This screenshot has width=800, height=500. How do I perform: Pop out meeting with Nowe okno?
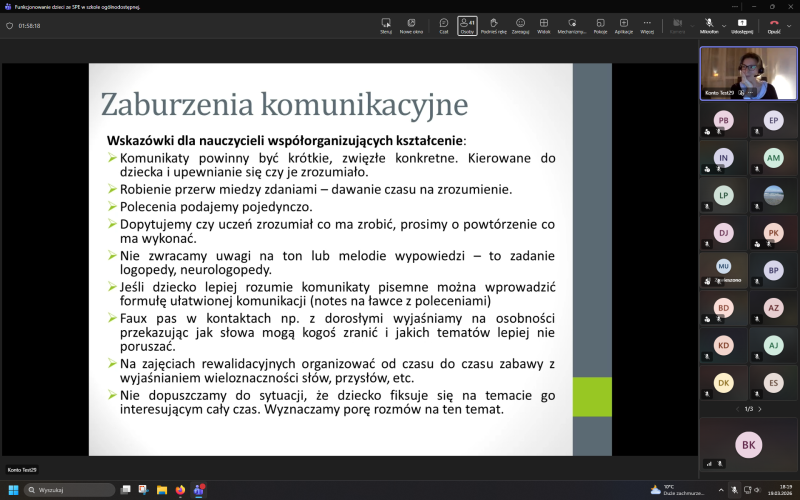pos(411,25)
